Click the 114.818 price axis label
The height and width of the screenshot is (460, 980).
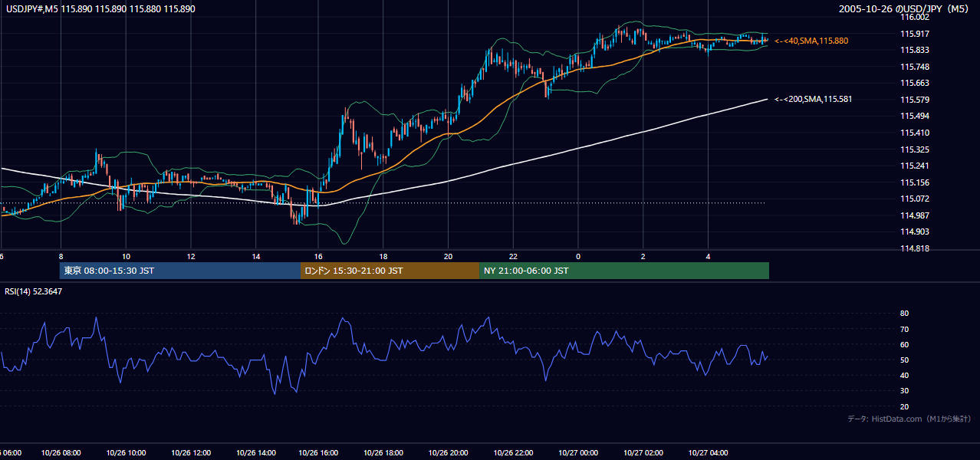[914, 248]
